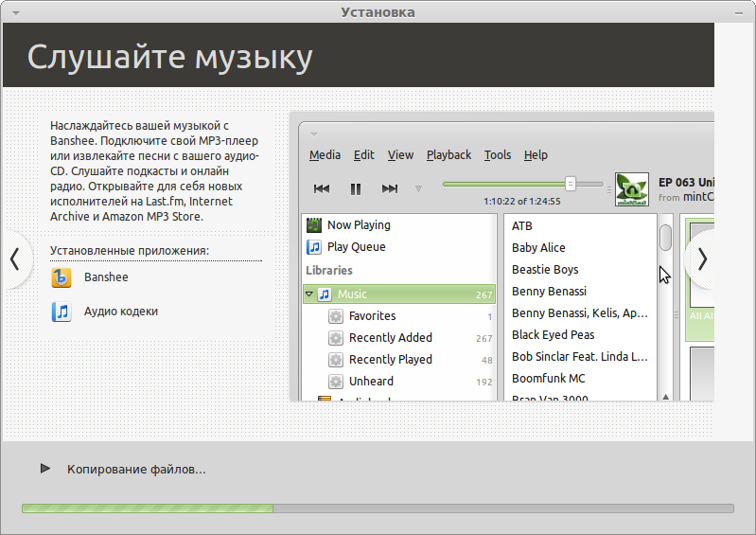This screenshot has height=535, width=756.
Task: Click the Banshee application icon
Action: (x=62, y=277)
